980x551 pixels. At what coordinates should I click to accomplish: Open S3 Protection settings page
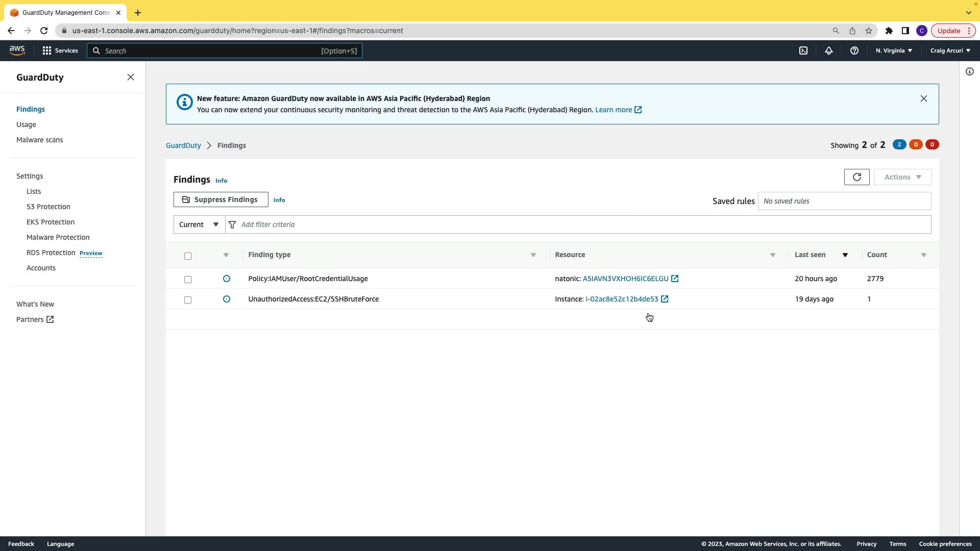pos(48,207)
